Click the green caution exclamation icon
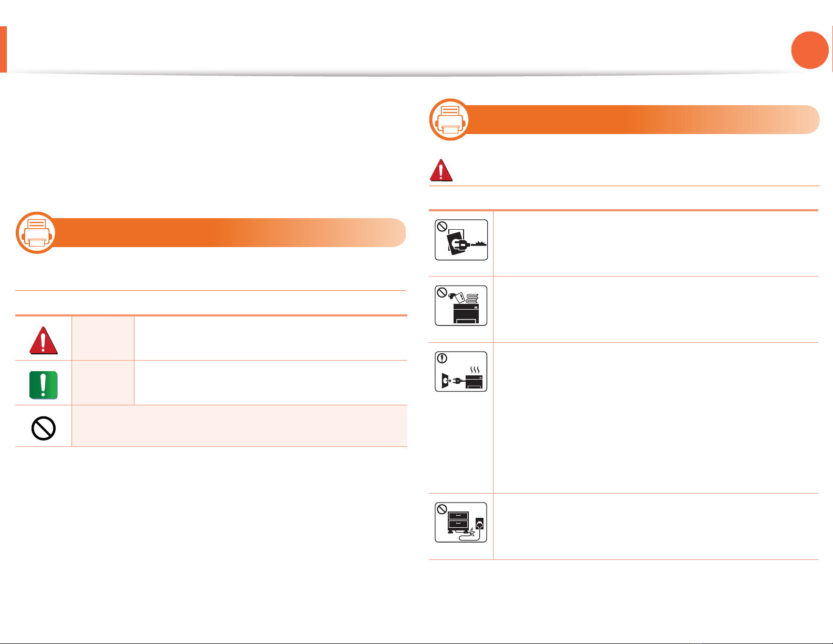This screenshot has width=833, height=644. pos(43,384)
